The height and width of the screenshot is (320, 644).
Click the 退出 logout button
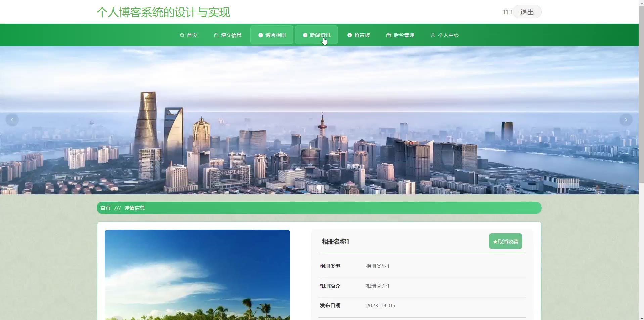[x=527, y=12]
